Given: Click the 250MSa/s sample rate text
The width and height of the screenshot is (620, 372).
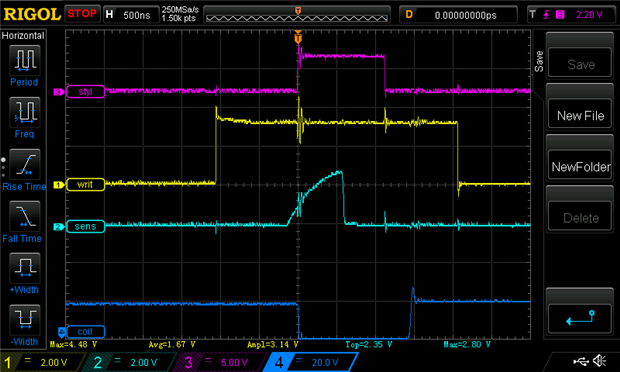Looking at the screenshot, I should (x=180, y=10).
